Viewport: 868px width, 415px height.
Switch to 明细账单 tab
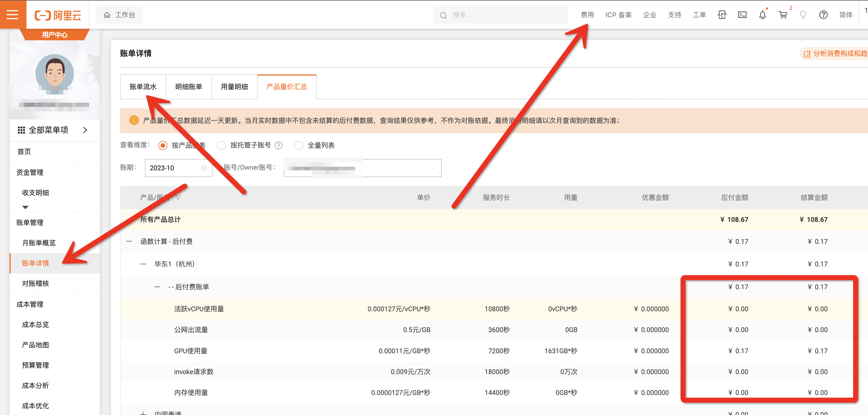tap(189, 87)
